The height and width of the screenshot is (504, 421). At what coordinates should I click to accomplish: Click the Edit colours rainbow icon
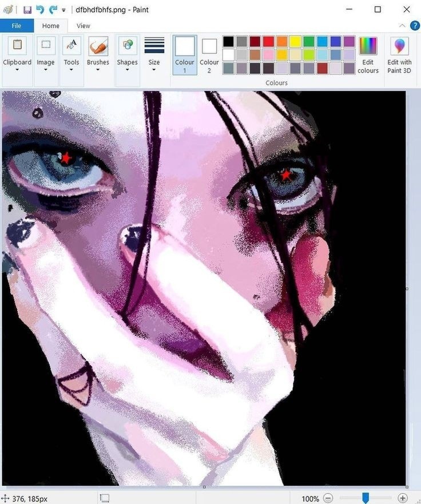point(368,55)
